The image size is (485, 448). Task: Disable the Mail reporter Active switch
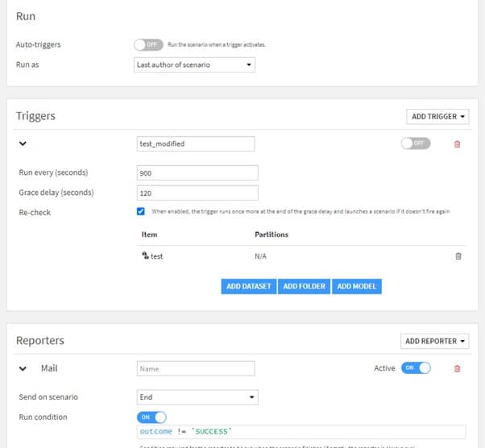click(x=416, y=368)
